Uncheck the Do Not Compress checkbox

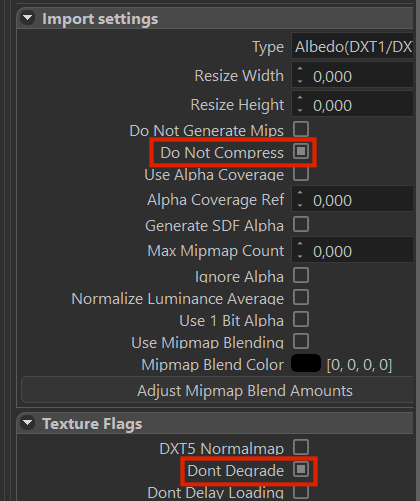point(301,151)
